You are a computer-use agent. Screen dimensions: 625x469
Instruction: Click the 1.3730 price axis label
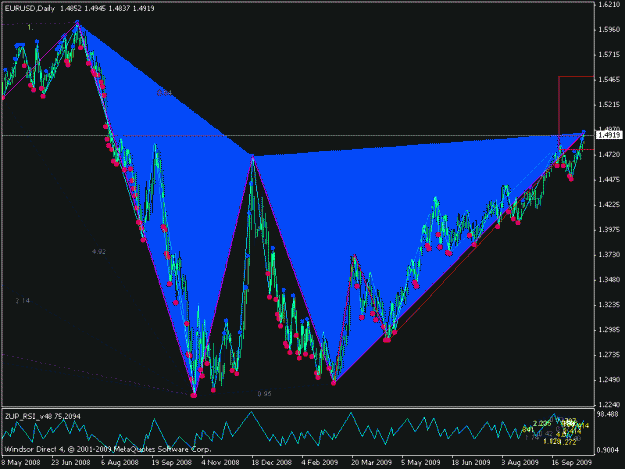tap(609, 254)
